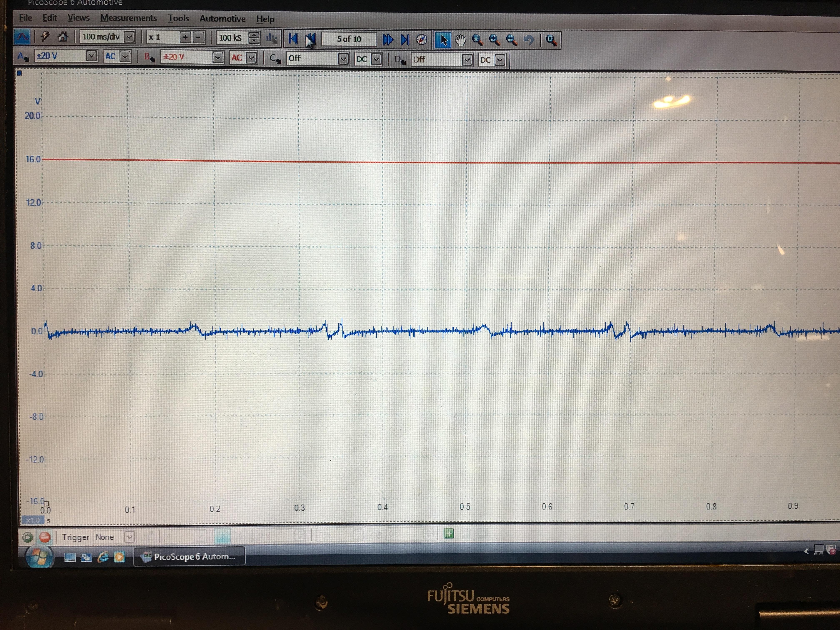Click the 16.0 voltage axis label
The width and height of the screenshot is (840, 630).
coord(33,159)
